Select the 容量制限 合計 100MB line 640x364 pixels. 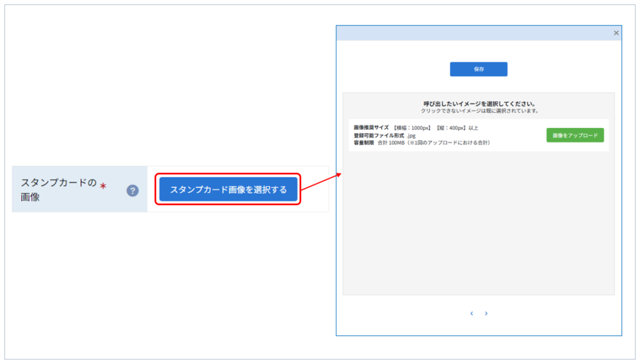(422, 142)
